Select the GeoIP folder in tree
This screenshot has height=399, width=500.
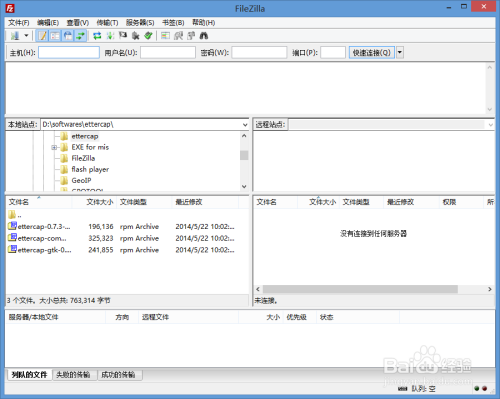(x=81, y=180)
